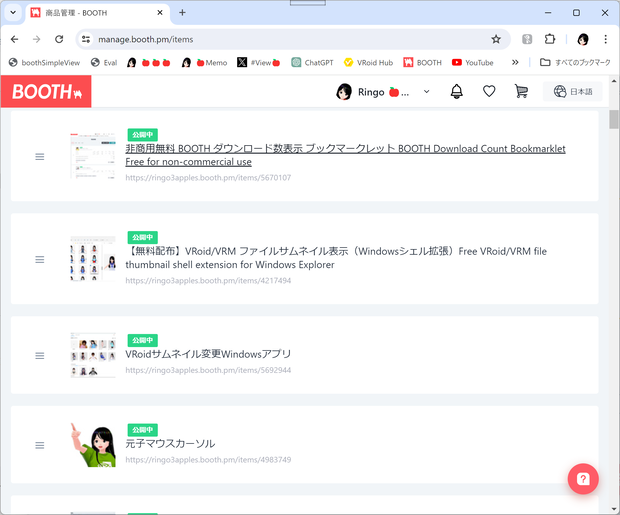Open the 日本語 language selector
This screenshot has width=620, height=515.
click(573, 92)
